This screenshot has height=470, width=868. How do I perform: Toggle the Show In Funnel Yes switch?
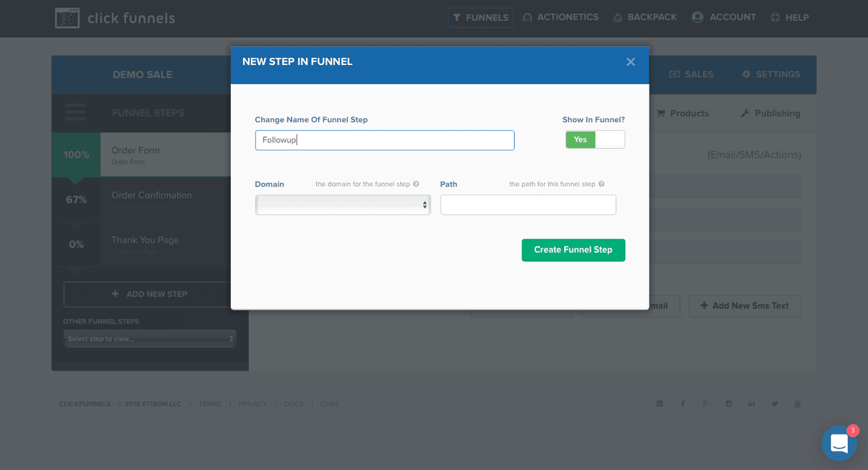point(595,140)
